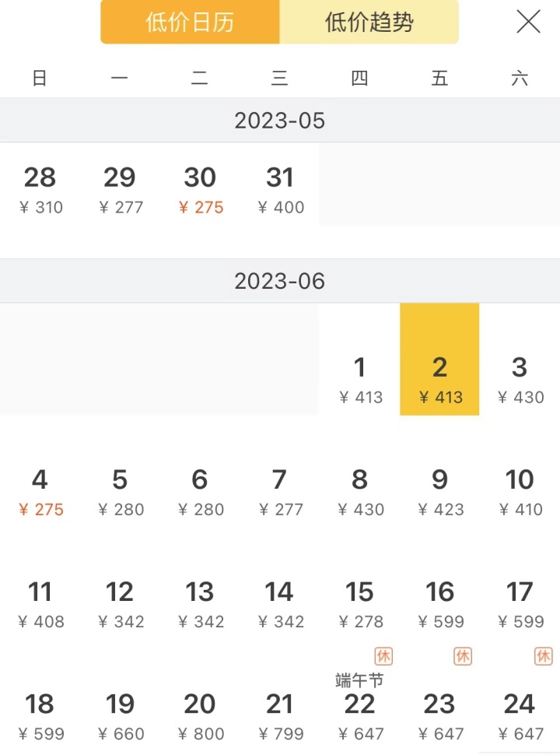The width and height of the screenshot is (560, 755).
Task: Close the low-price calendar with the X
Action: point(528,22)
